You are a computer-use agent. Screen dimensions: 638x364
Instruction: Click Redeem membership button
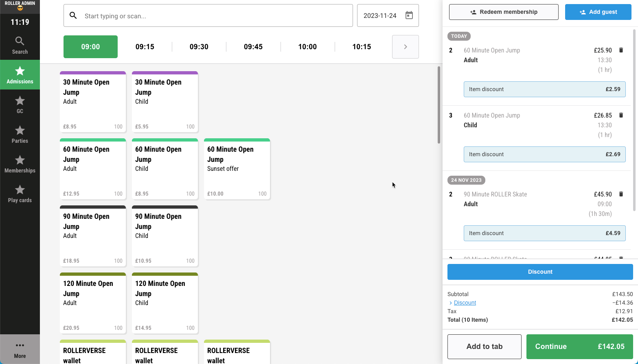point(504,12)
